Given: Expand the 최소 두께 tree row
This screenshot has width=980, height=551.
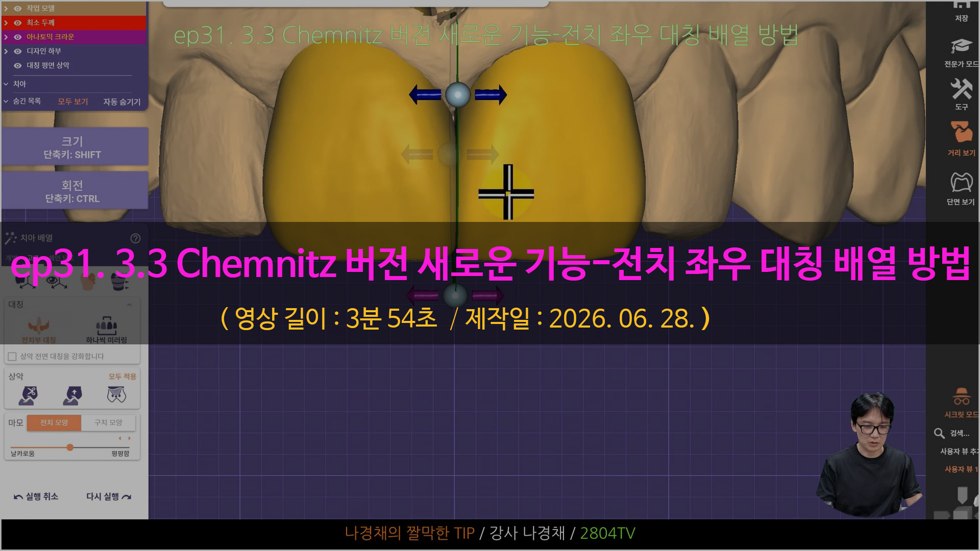Looking at the screenshot, I should coord(6,22).
